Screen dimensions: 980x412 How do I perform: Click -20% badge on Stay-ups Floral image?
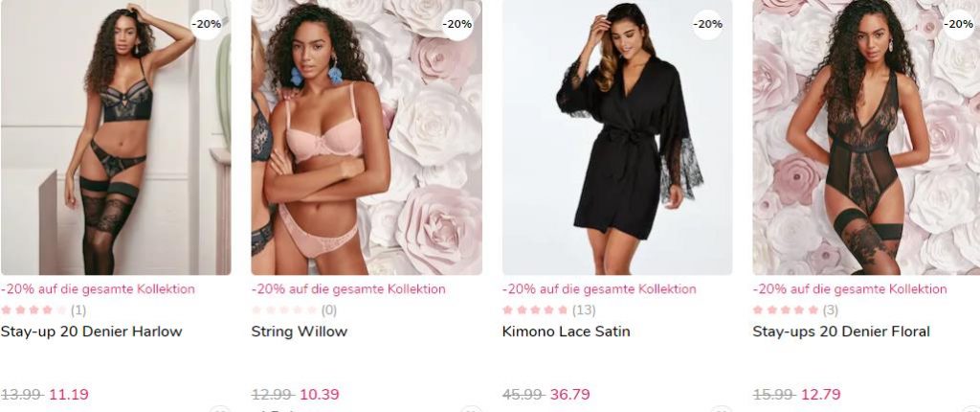[x=958, y=24]
